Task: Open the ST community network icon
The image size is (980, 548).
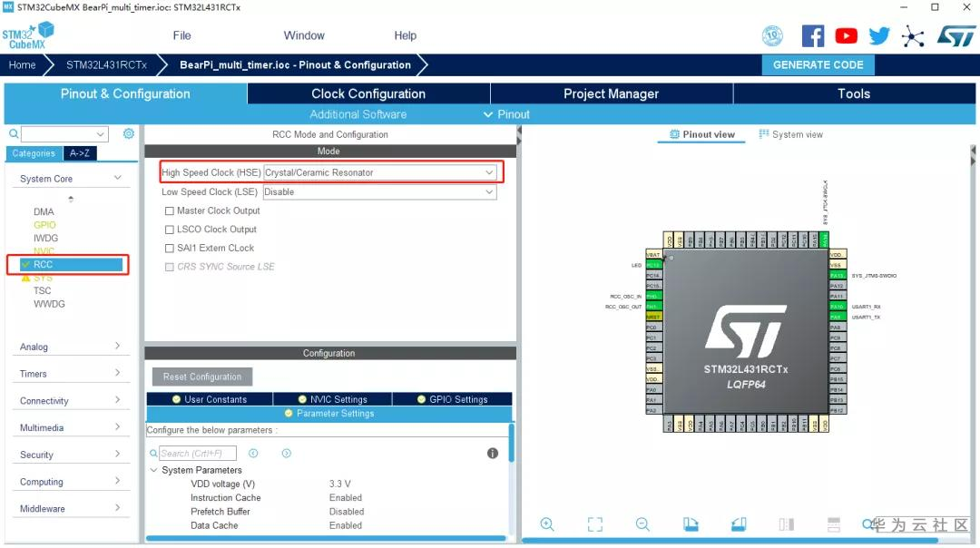Action: (913, 36)
